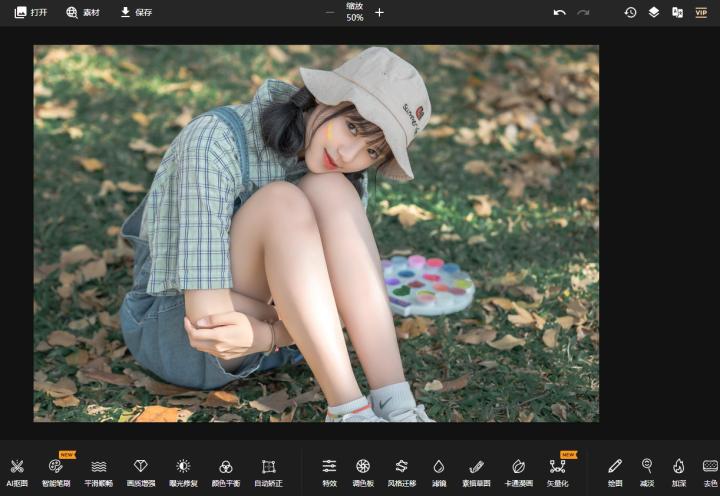Zoom out with the minus button
720x496 pixels.
330,13
